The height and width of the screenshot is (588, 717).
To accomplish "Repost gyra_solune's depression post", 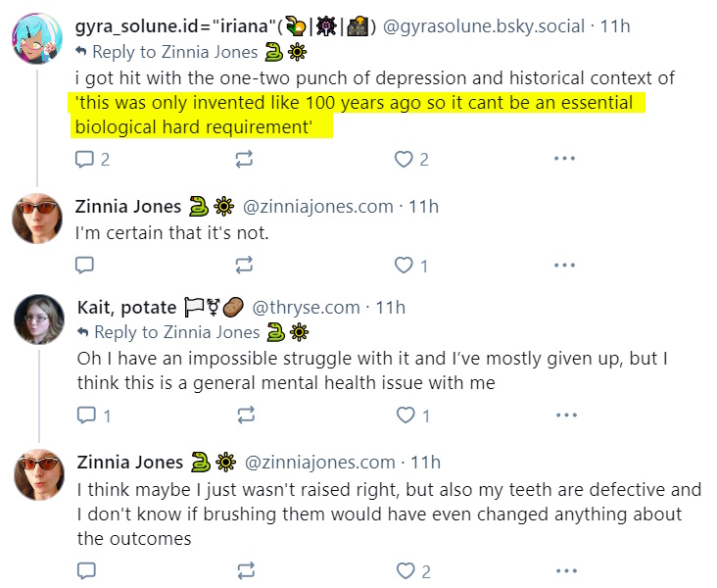I will pos(244,159).
